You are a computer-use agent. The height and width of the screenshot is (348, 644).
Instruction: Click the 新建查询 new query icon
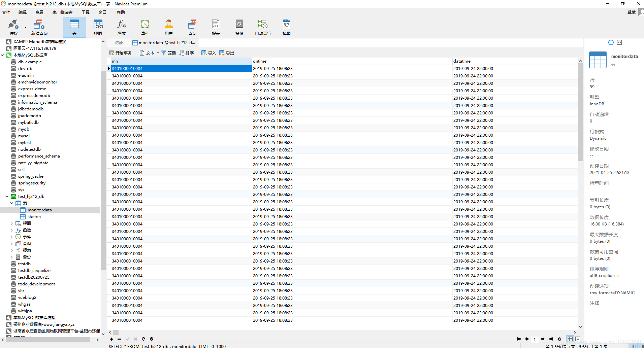coord(39,27)
